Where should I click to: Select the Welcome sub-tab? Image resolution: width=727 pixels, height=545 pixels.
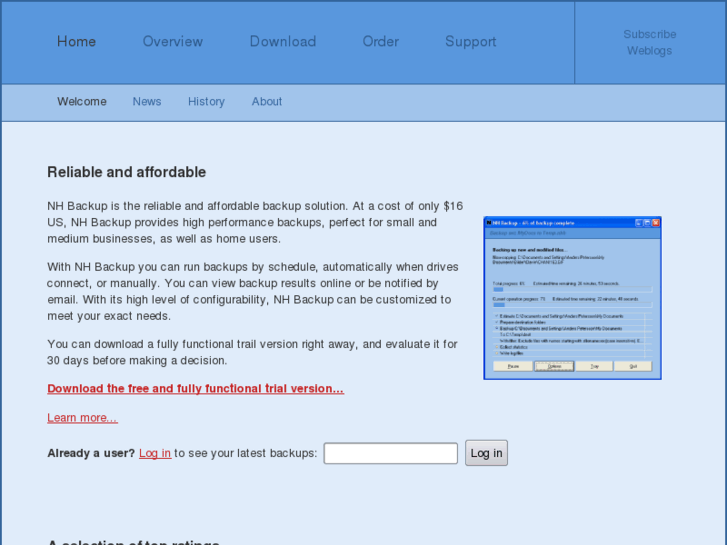click(82, 102)
